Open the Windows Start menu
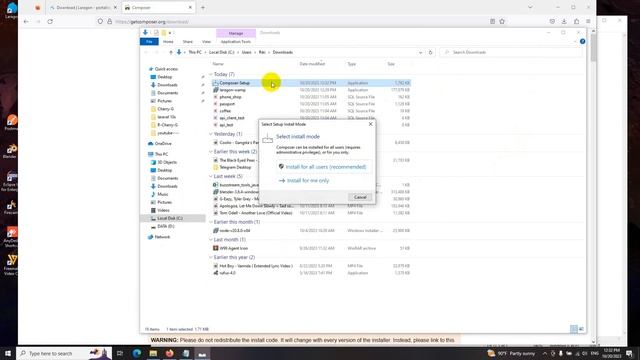Image resolution: width=640 pixels, height=360 pixels. pos(8,353)
